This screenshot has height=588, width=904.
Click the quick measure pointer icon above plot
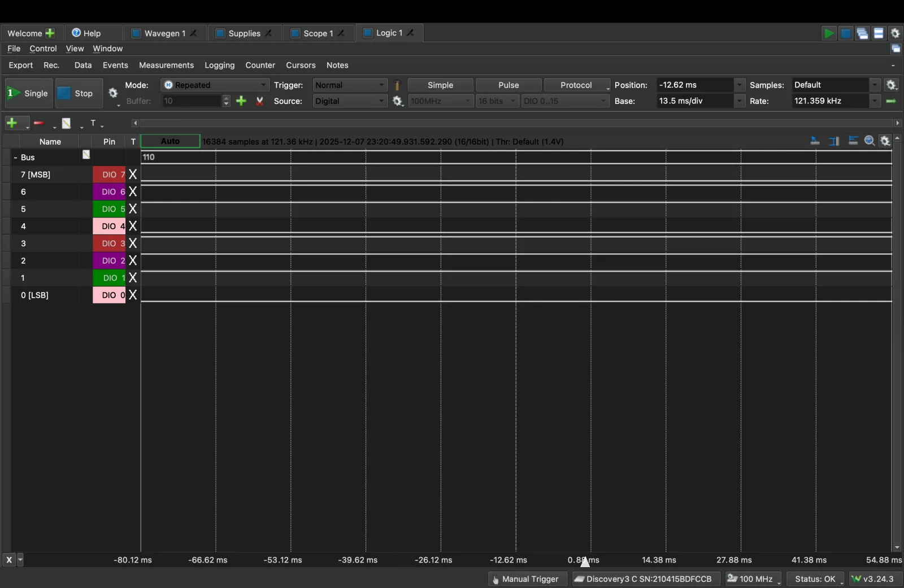pos(815,141)
